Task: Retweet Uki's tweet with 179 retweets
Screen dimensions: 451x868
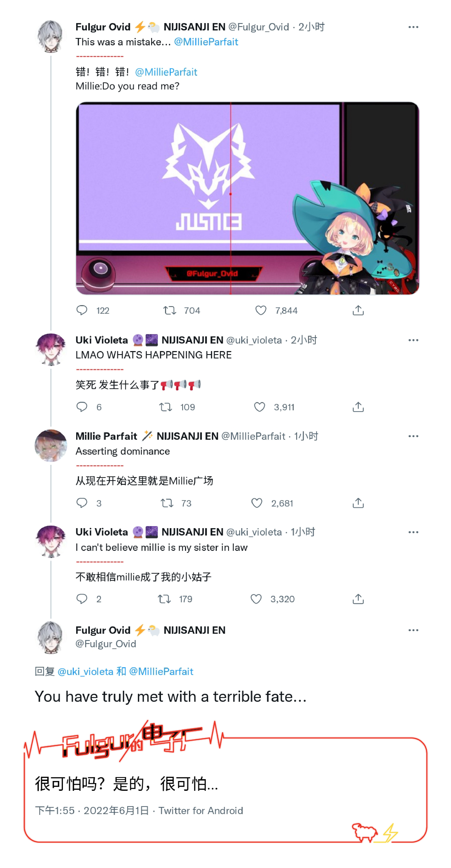Action: coord(164,599)
